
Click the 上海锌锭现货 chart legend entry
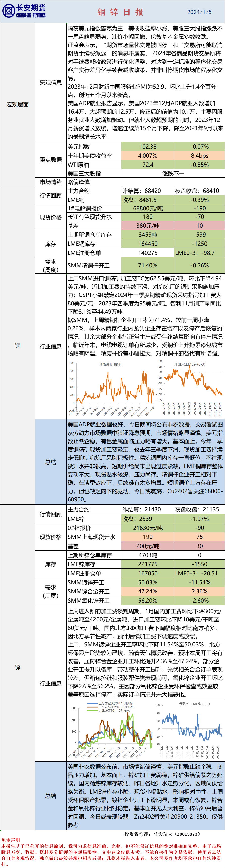110,703
